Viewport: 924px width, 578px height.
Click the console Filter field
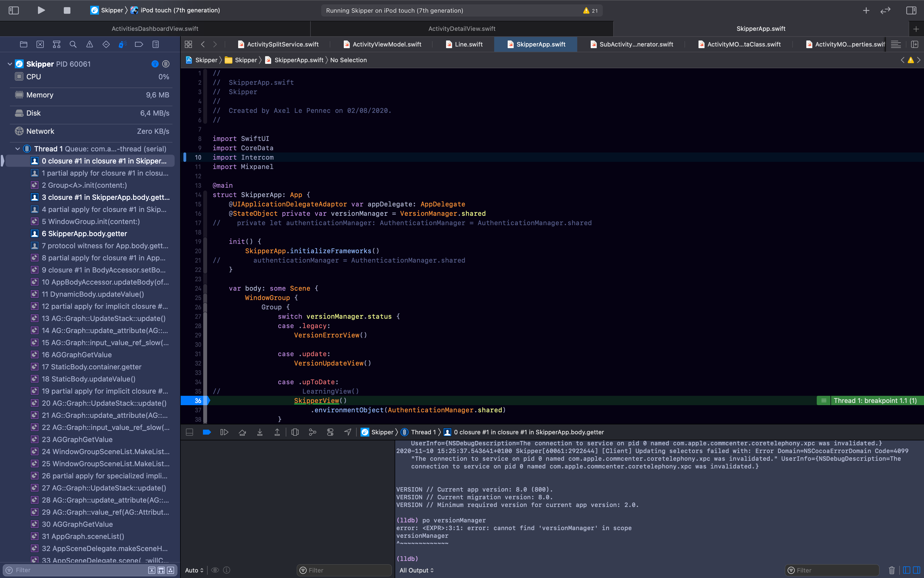click(x=832, y=570)
